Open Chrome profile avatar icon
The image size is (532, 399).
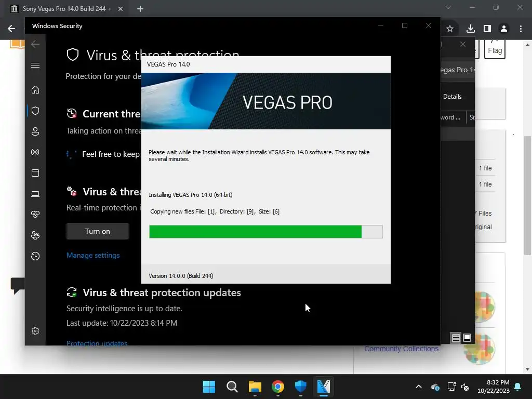[x=504, y=29]
